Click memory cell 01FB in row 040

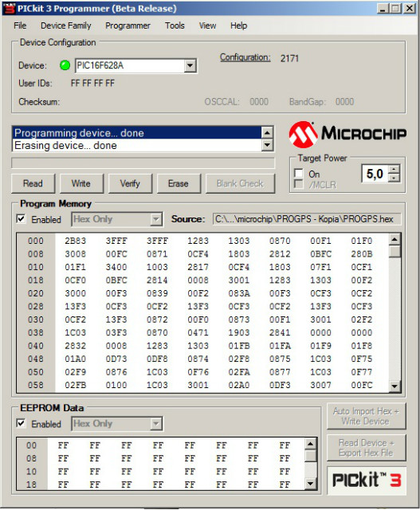239,346
